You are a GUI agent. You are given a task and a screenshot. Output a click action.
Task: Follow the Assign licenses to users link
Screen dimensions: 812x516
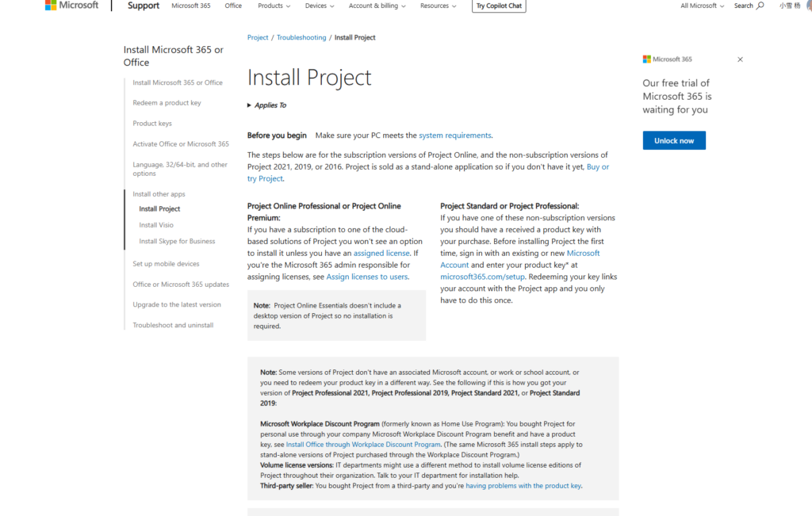pyautogui.click(x=367, y=277)
